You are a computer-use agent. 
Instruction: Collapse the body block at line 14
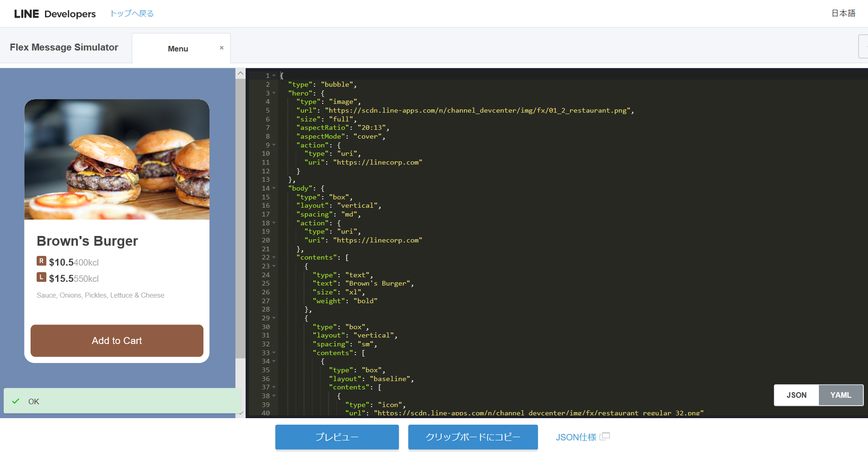274,188
